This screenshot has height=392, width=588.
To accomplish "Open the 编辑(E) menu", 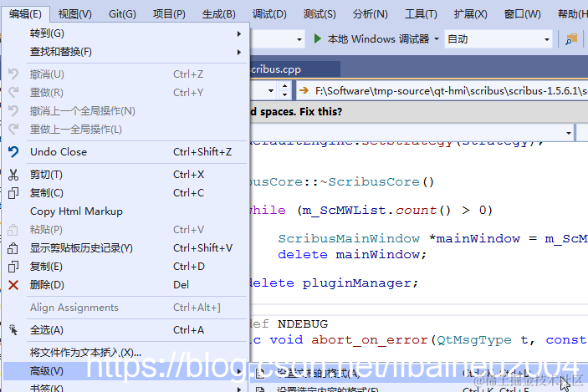I will coord(25,14).
